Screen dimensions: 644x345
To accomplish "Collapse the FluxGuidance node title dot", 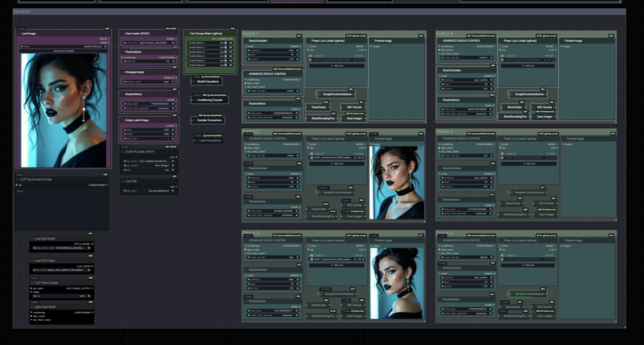I will [122, 52].
